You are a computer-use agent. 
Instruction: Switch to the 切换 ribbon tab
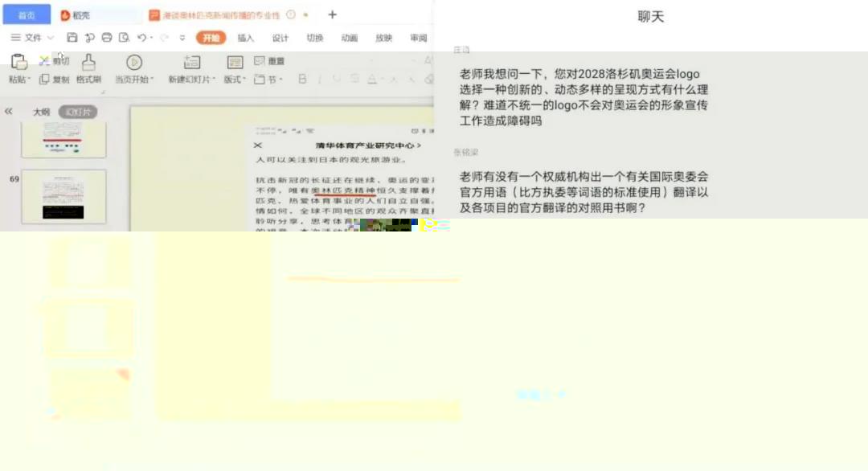coord(315,38)
